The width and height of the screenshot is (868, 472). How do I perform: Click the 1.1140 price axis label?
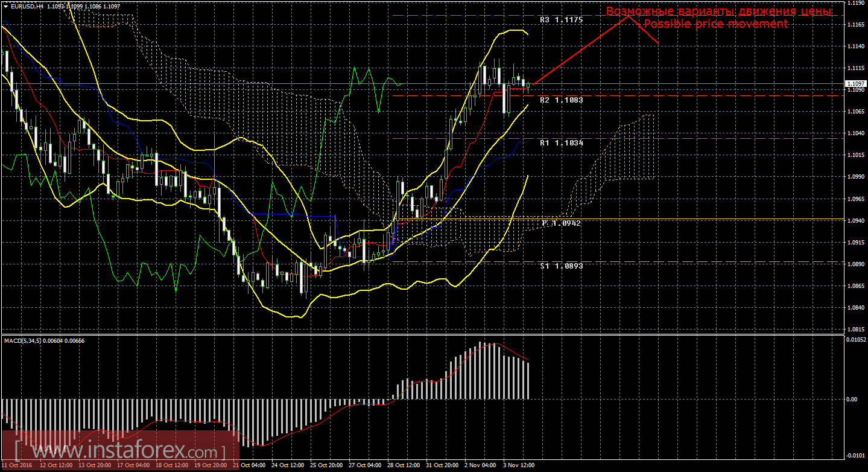(x=856, y=46)
